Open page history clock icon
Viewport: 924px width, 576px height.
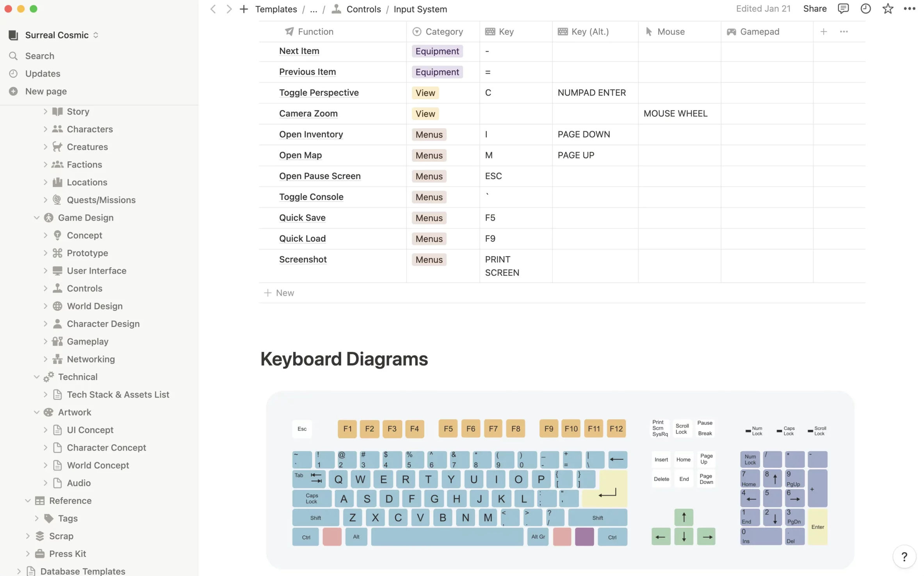coord(865,9)
